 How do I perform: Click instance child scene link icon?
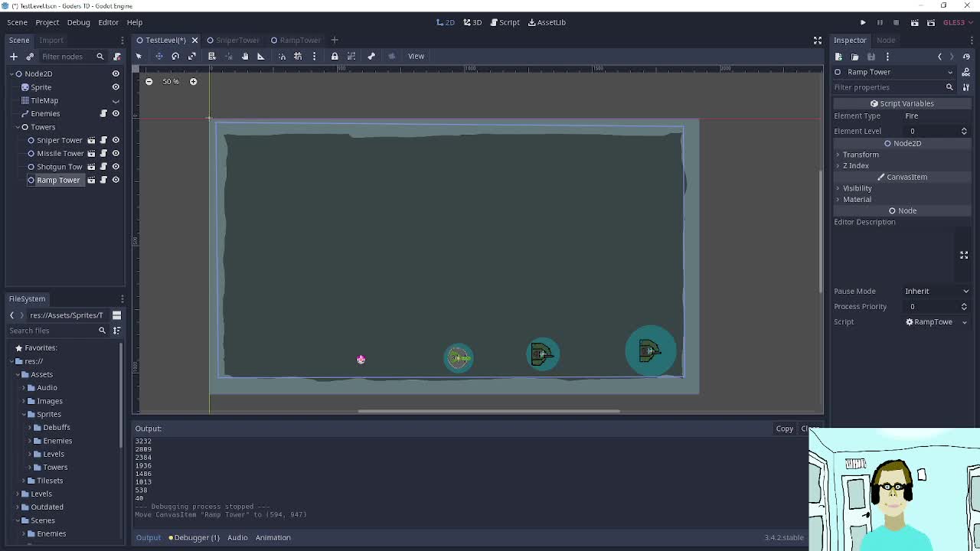pyautogui.click(x=30, y=56)
